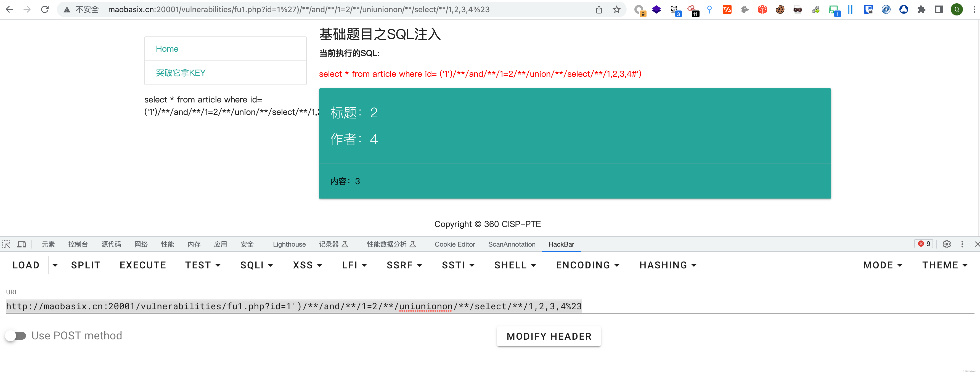Switch to the 网络 DevTools tab
980x375 pixels.
141,244
